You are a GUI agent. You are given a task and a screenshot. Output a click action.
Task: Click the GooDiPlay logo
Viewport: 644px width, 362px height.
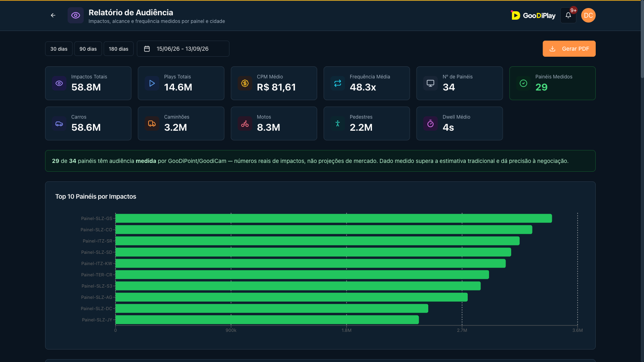point(533,15)
